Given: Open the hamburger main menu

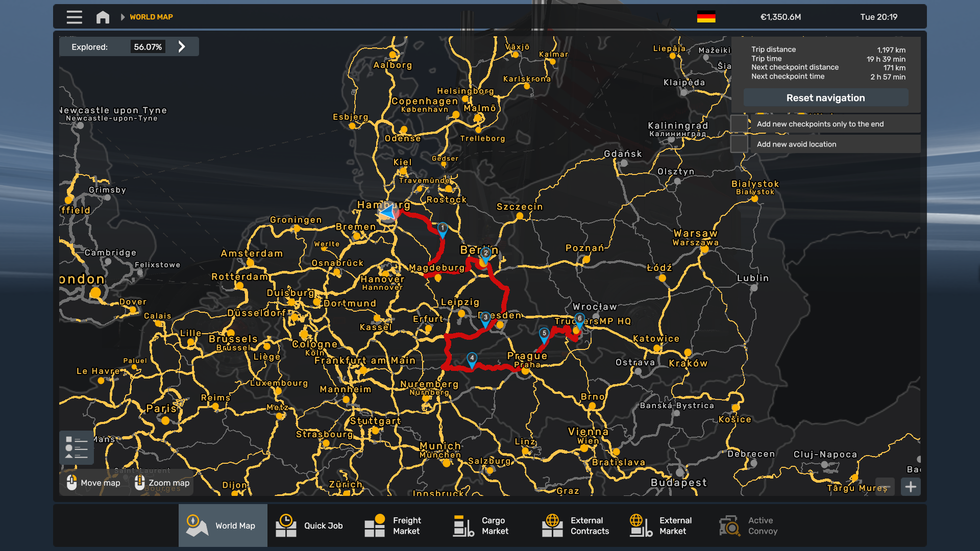Looking at the screenshot, I should coord(74,17).
